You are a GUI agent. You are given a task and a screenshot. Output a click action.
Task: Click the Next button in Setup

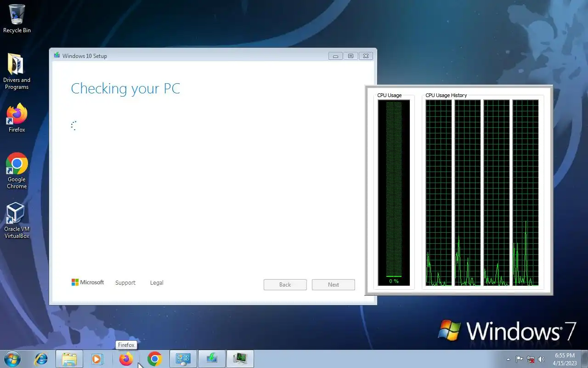coord(334,285)
